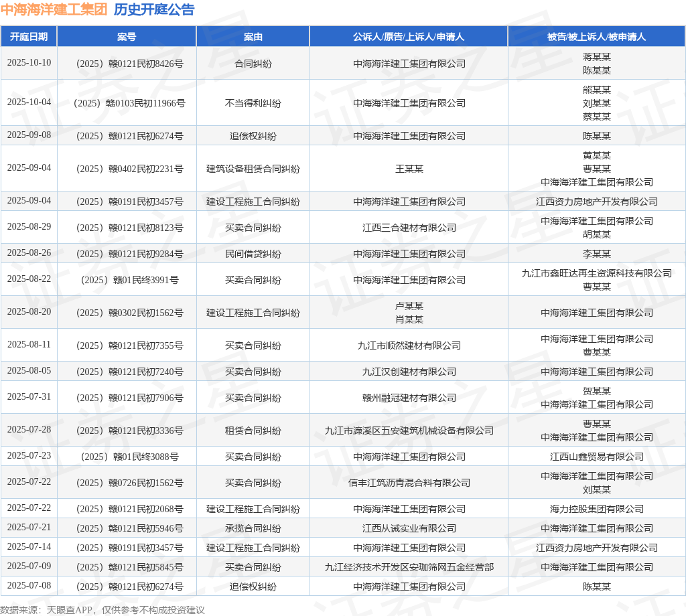
Task: Click defendant 海力控股集团有限公司
Action: [597, 509]
